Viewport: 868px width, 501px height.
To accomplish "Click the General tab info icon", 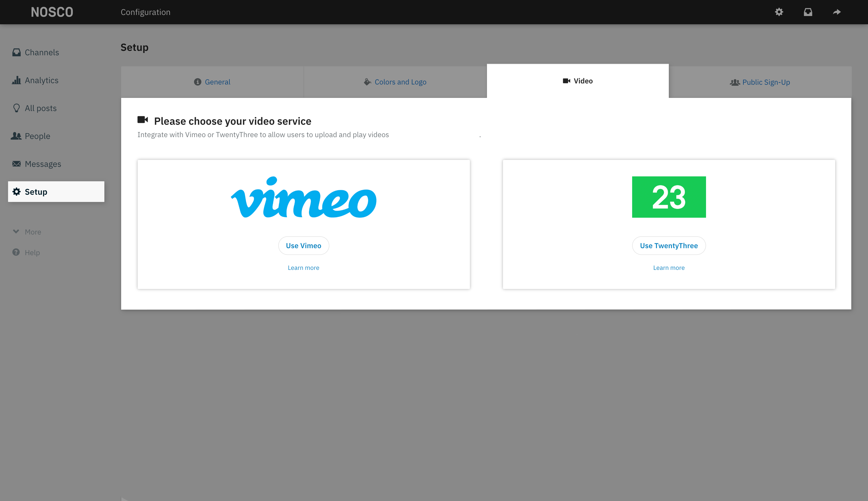I will pyautogui.click(x=197, y=82).
